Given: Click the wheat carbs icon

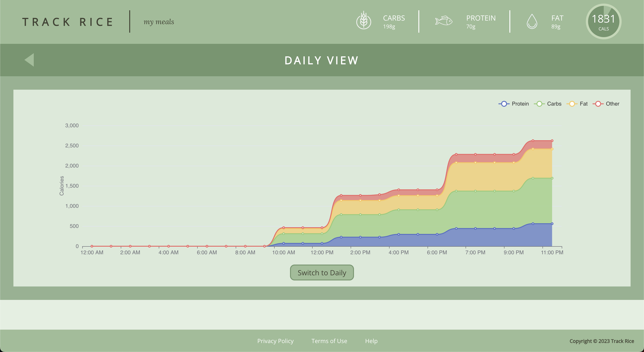Looking at the screenshot, I should pyautogui.click(x=364, y=21).
